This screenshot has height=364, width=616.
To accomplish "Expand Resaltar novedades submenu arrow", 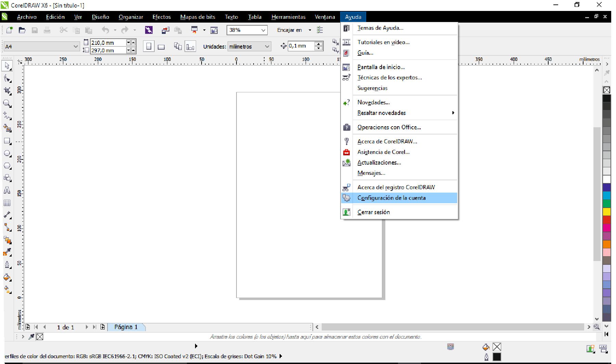I will point(453,113).
